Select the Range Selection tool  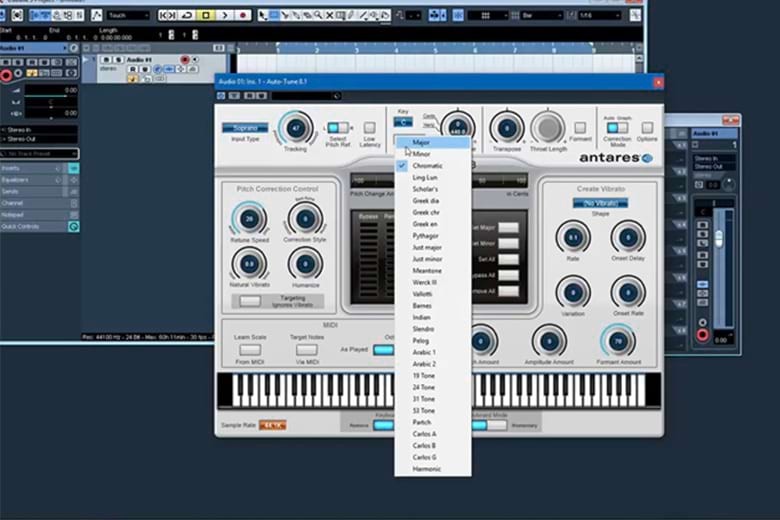pyautogui.click(x=274, y=16)
